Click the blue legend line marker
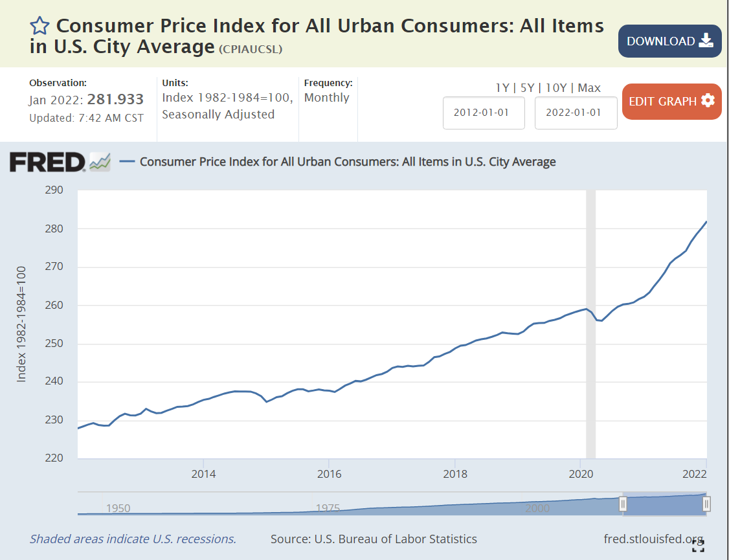This screenshot has height=560, width=729. pos(128,161)
